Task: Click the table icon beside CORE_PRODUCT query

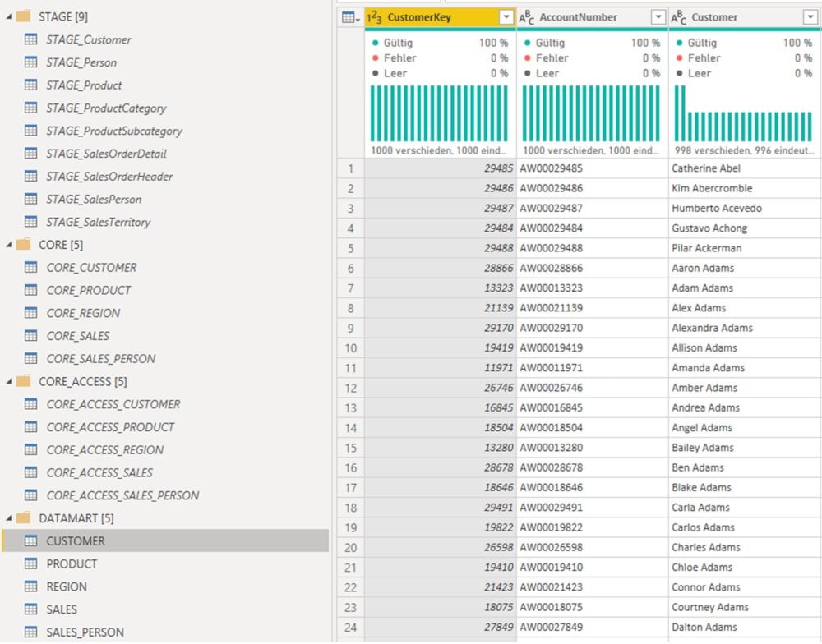Action: [x=31, y=290]
